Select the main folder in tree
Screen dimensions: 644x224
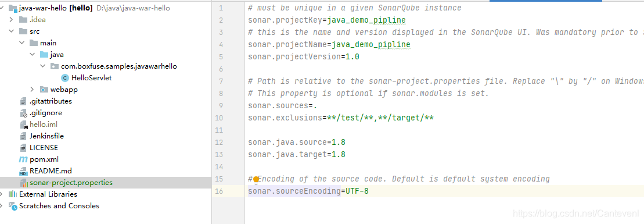[x=48, y=43]
